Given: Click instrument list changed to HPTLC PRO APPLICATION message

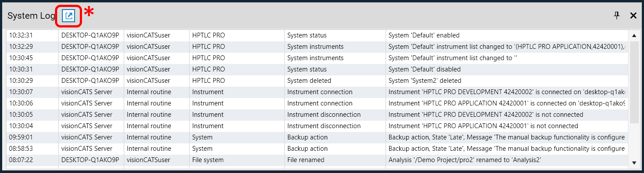Looking at the screenshot, I should point(507,47).
